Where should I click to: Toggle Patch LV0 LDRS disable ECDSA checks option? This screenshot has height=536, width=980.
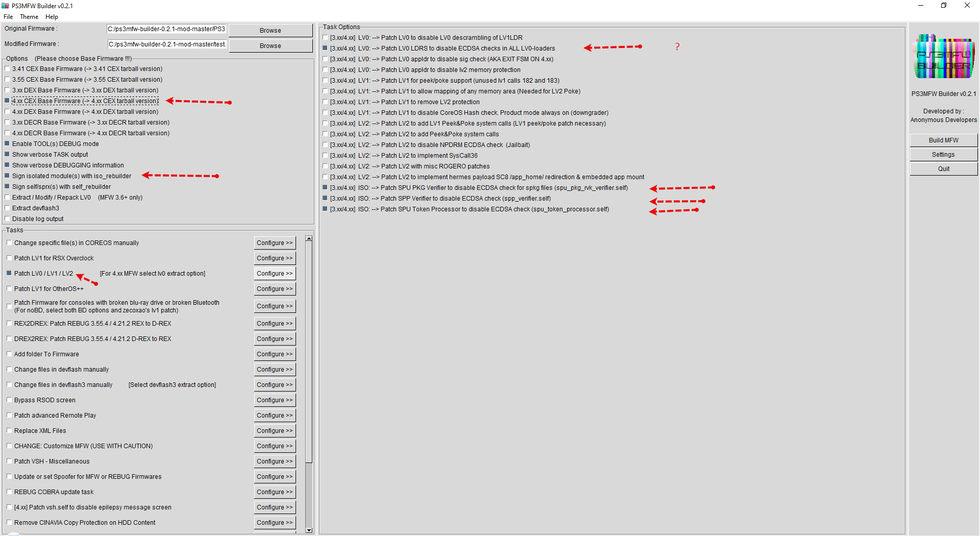pyautogui.click(x=325, y=48)
